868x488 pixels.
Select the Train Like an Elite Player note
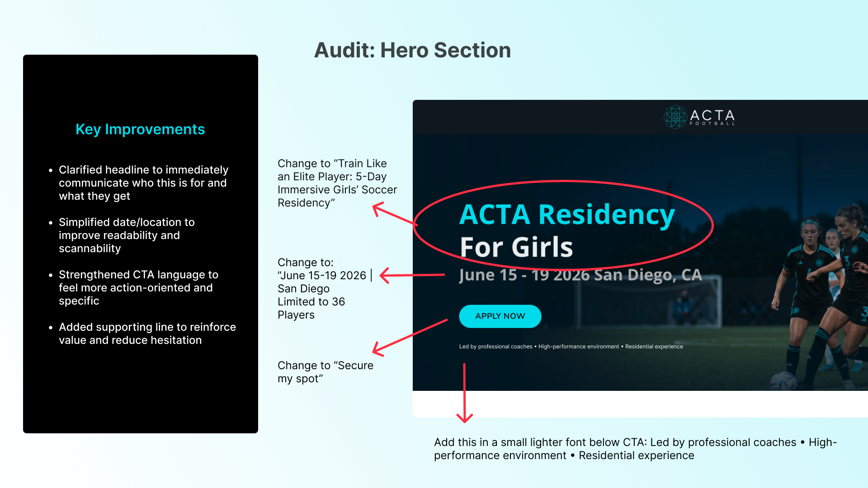click(337, 183)
